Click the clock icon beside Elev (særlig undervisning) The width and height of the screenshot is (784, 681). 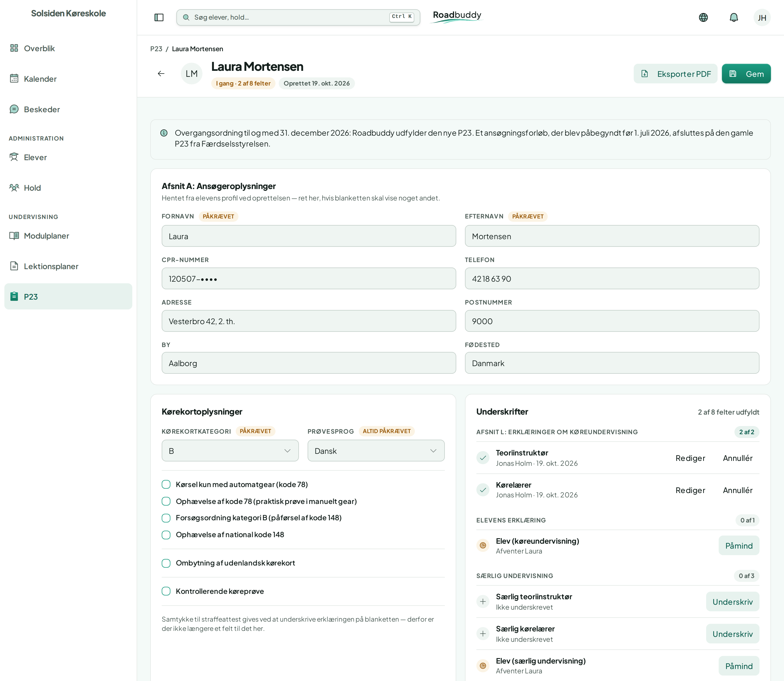[x=482, y=666]
